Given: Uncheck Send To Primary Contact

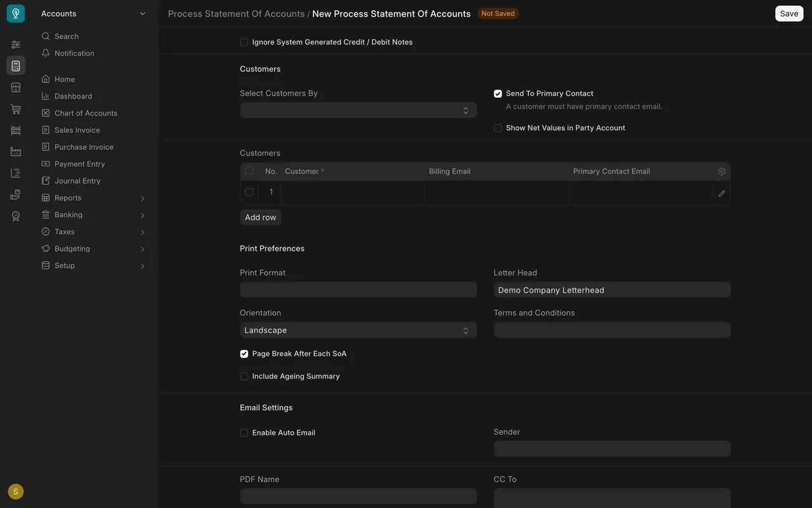Looking at the screenshot, I should (x=498, y=93).
